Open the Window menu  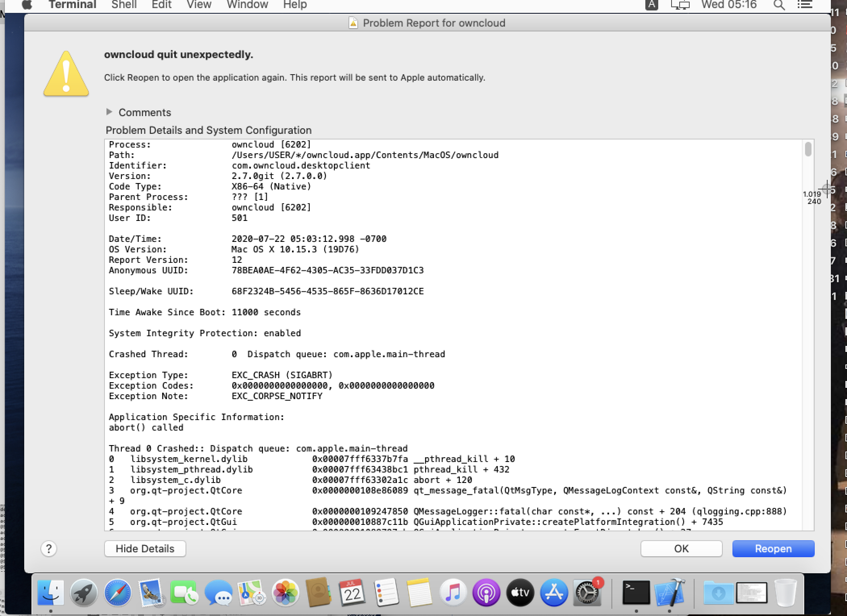pos(247,5)
